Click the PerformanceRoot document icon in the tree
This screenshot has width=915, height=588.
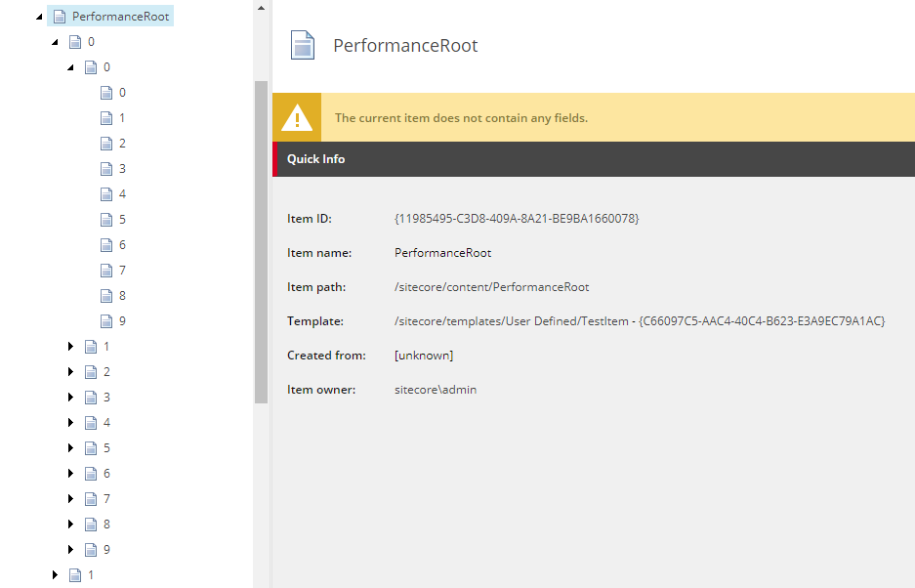[60, 17]
